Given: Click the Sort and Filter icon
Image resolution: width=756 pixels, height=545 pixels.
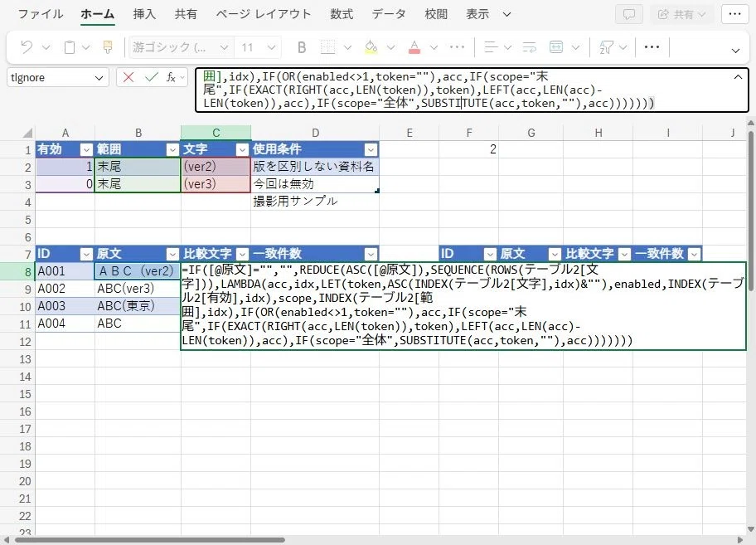Looking at the screenshot, I should click(x=606, y=47).
